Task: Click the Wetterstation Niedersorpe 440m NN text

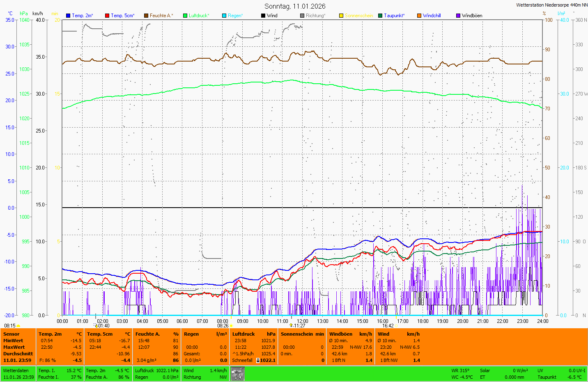Action: pyautogui.click(x=551, y=5)
